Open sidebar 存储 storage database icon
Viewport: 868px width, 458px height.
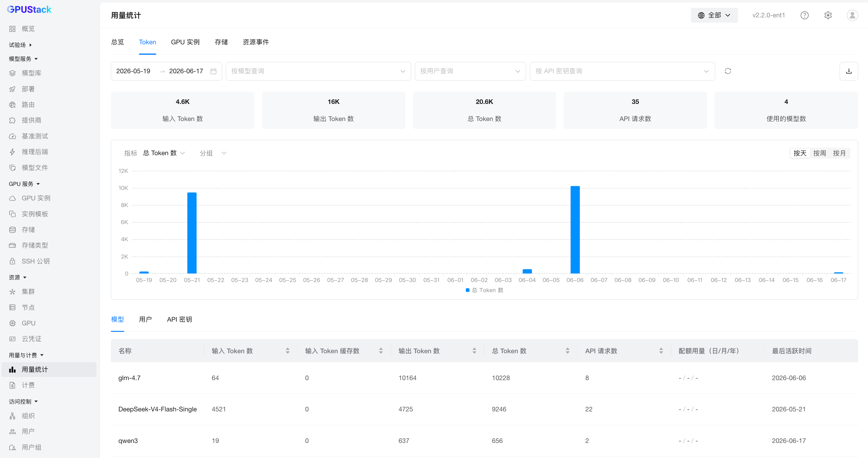[x=12, y=230]
